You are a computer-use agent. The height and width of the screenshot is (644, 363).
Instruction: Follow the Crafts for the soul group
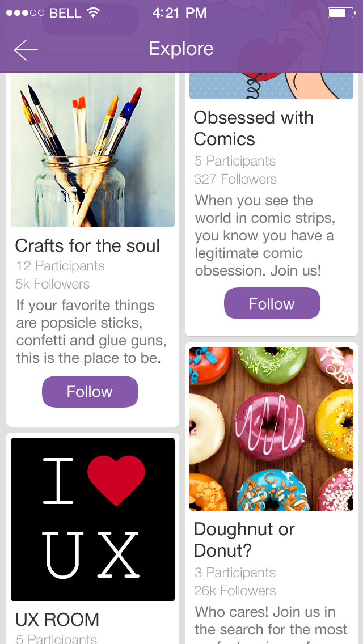(x=90, y=392)
